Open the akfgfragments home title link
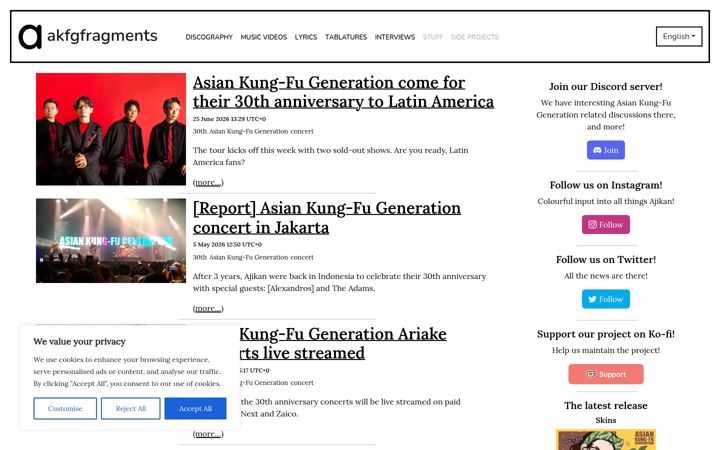This screenshot has width=720, height=450. point(102,36)
